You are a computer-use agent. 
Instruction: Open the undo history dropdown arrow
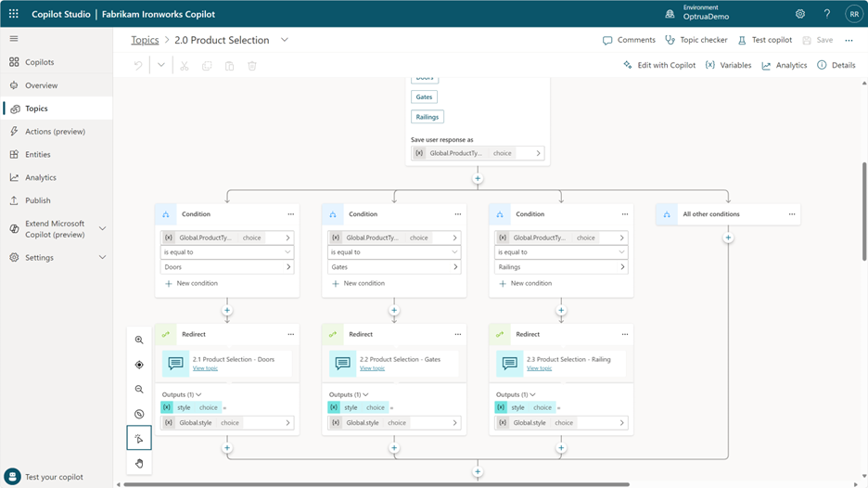160,65
